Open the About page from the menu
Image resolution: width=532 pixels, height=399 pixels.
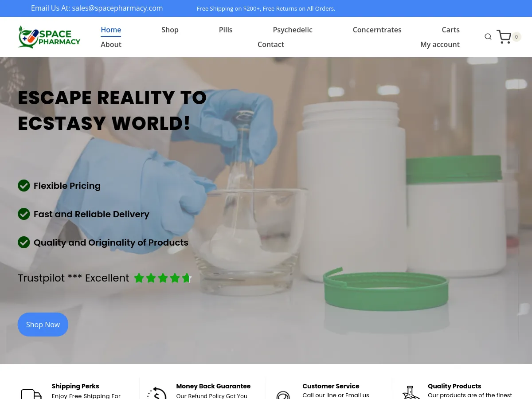pos(111,44)
